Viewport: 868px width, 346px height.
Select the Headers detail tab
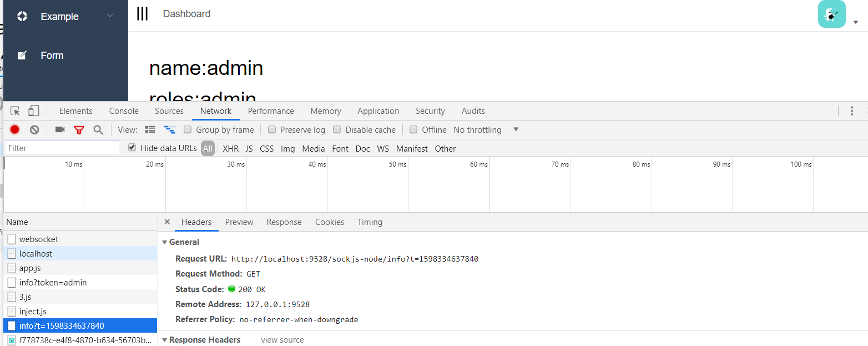click(x=196, y=222)
